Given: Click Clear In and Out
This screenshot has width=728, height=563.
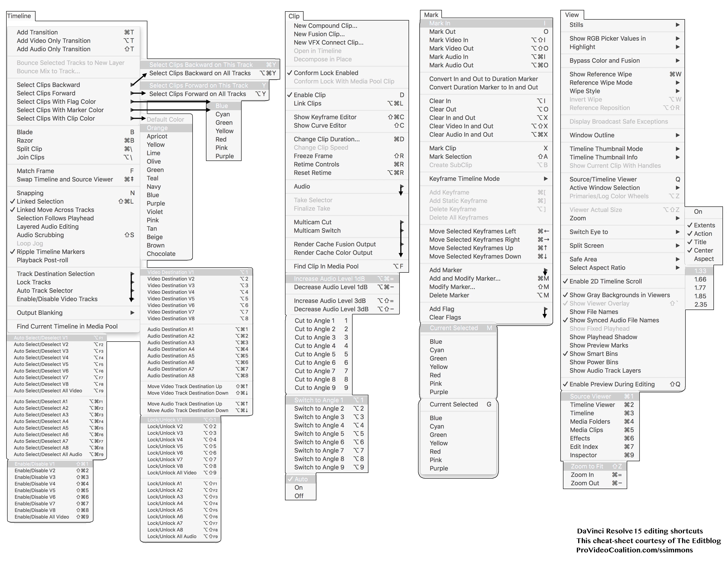Looking at the screenshot, I should tap(486, 117).
